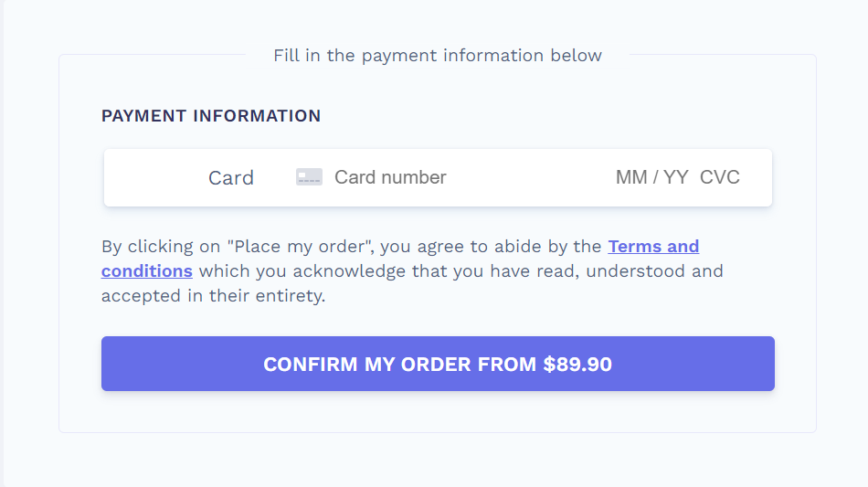This screenshot has height=487, width=868.
Task: Click the PAYMENT INFORMATION heading
Action: point(211,116)
